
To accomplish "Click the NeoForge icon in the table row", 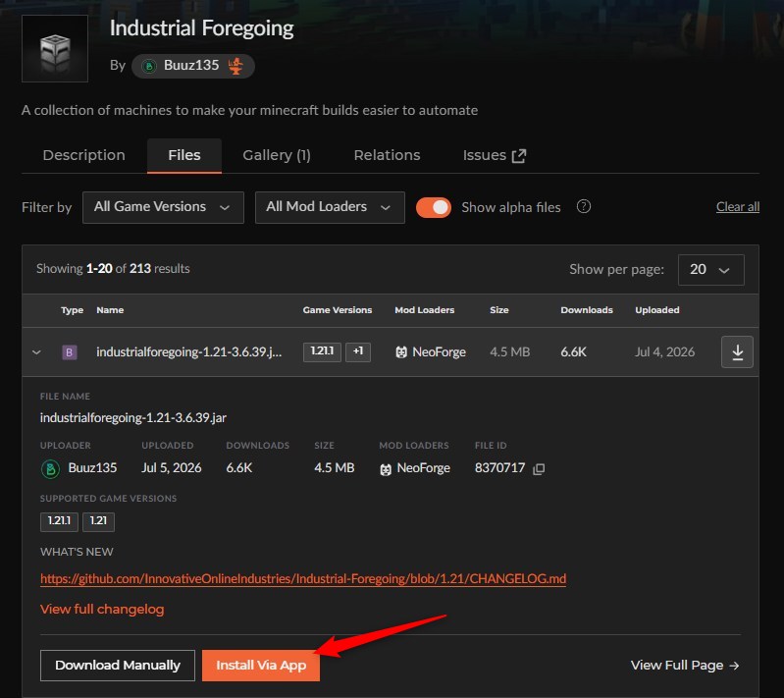I will pos(401,352).
